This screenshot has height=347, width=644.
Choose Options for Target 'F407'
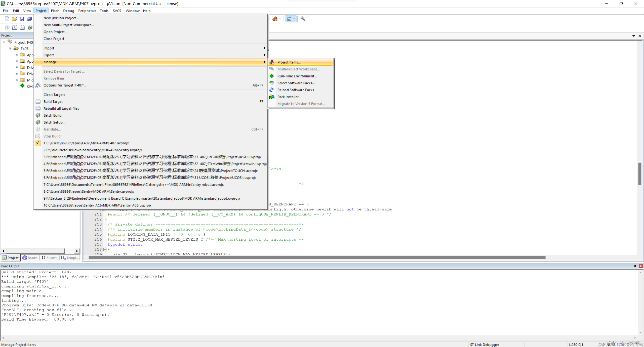coord(150,85)
